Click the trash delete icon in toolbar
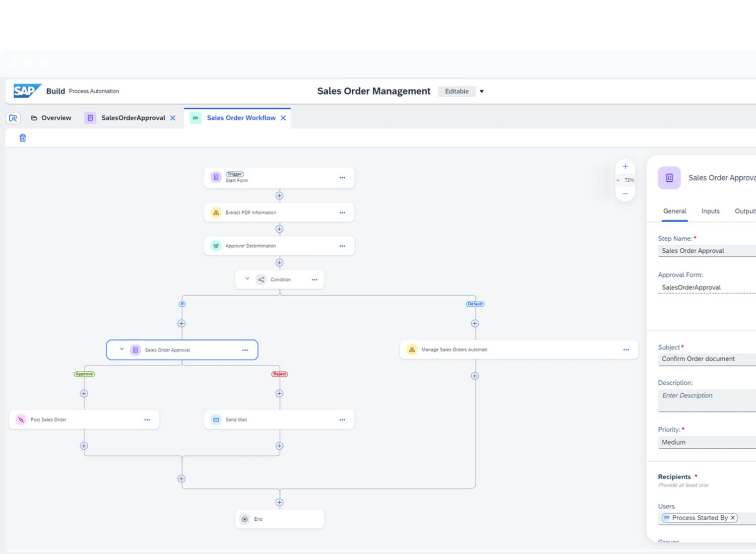The image size is (756, 554). [x=23, y=138]
